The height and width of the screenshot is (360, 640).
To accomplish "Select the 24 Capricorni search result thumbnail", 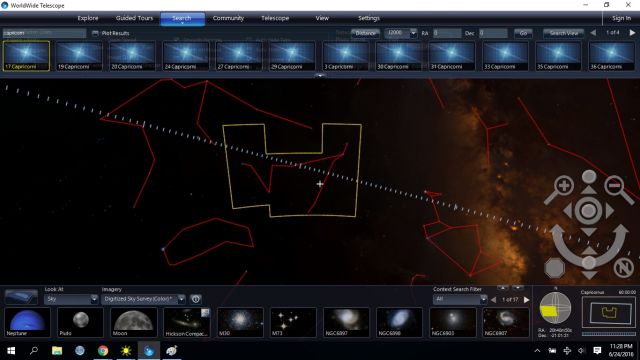I will point(186,56).
